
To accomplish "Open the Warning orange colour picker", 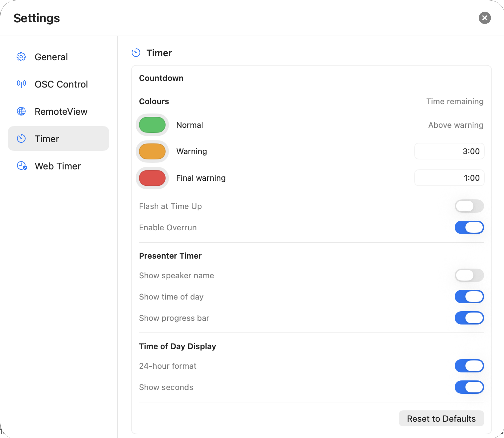I will pos(152,151).
